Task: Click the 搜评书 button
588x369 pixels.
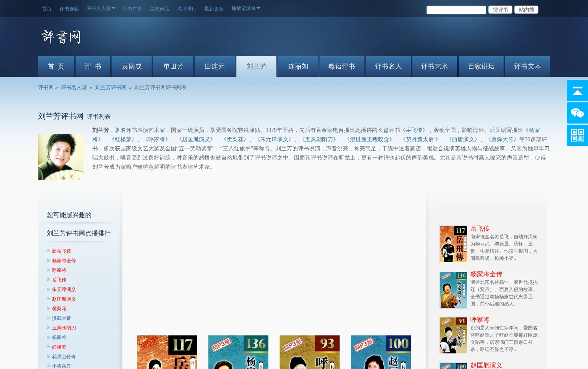Action: coord(500,10)
